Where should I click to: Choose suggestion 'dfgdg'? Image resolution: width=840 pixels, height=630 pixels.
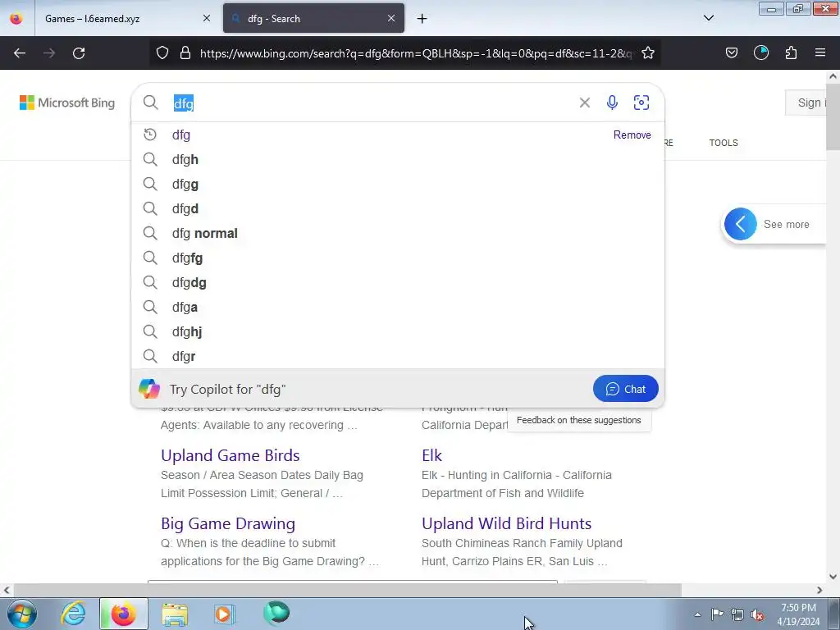(x=398, y=282)
